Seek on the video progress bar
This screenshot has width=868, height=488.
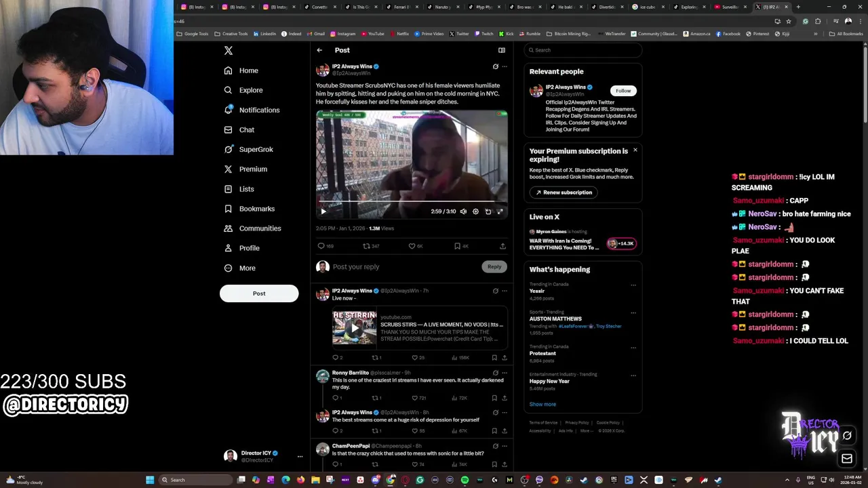click(412, 202)
